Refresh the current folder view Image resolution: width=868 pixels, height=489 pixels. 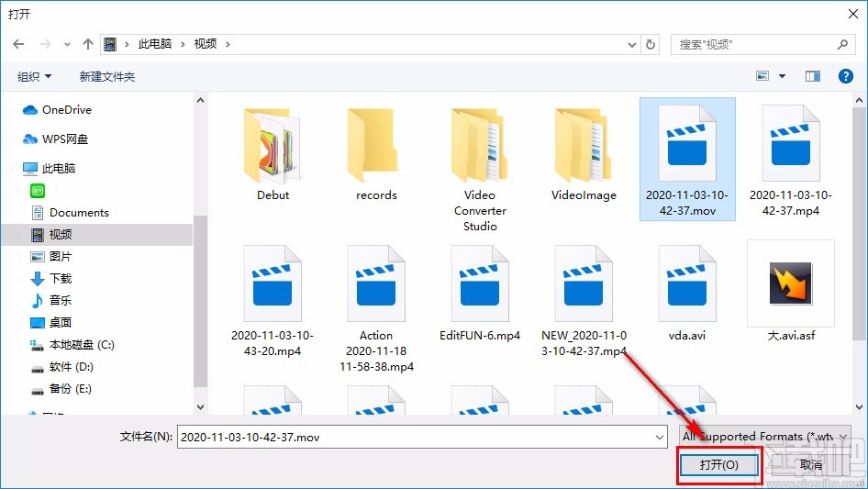coord(651,44)
